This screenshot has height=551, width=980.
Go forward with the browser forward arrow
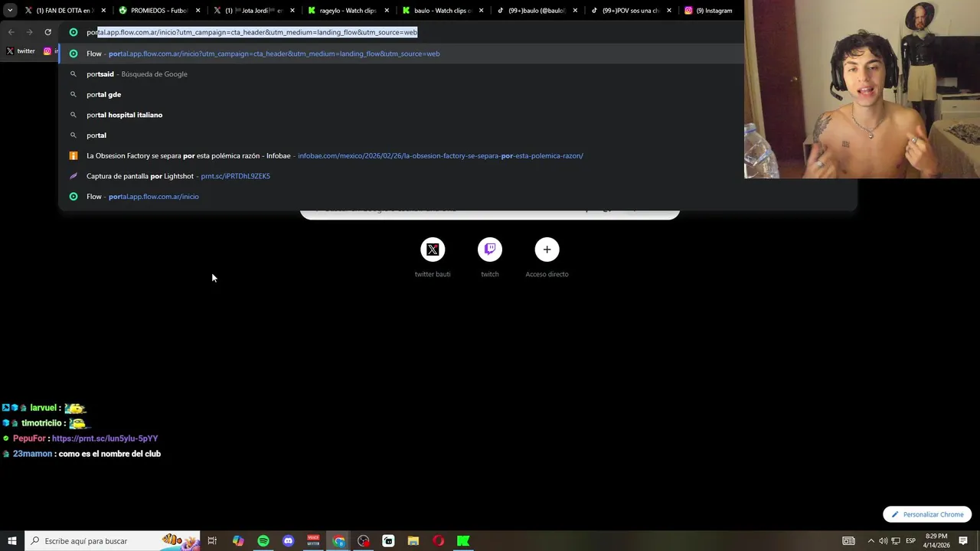pyautogui.click(x=29, y=32)
